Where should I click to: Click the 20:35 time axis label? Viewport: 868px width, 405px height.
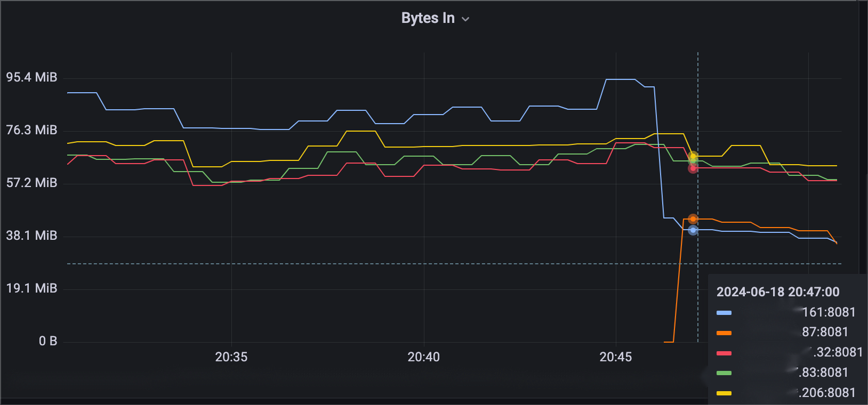click(231, 357)
